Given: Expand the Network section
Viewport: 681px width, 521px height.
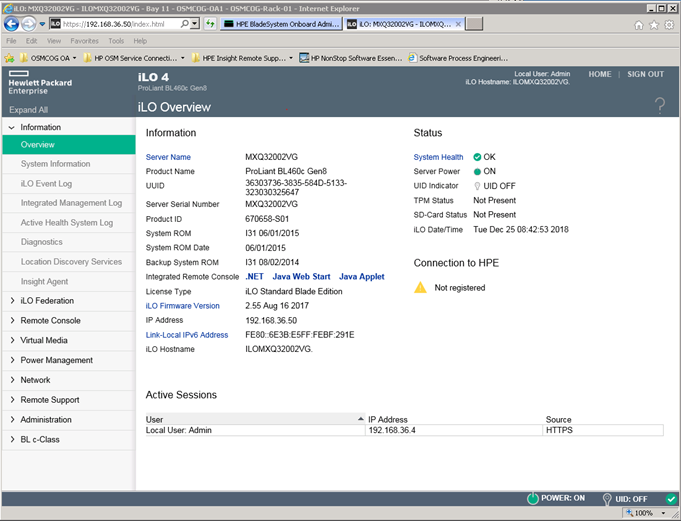Looking at the screenshot, I should [12, 380].
